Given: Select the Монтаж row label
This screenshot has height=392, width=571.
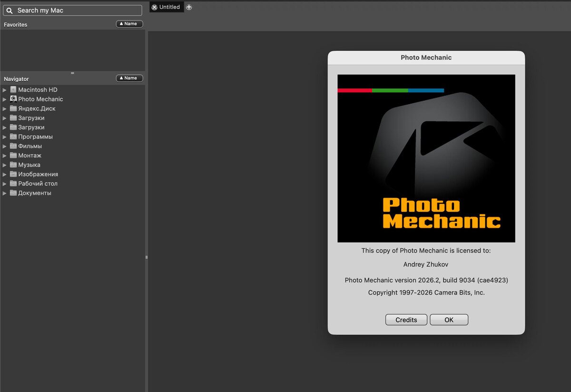Looking at the screenshot, I should (x=30, y=156).
